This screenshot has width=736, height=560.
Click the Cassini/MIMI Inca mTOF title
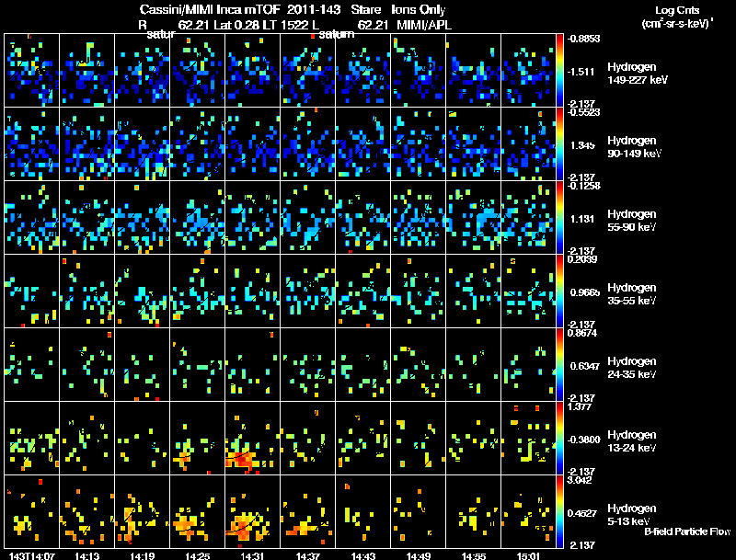[211, 9]
